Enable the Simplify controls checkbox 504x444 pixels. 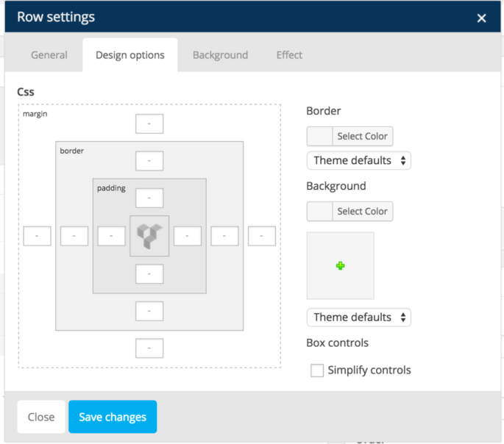(317, 370)
